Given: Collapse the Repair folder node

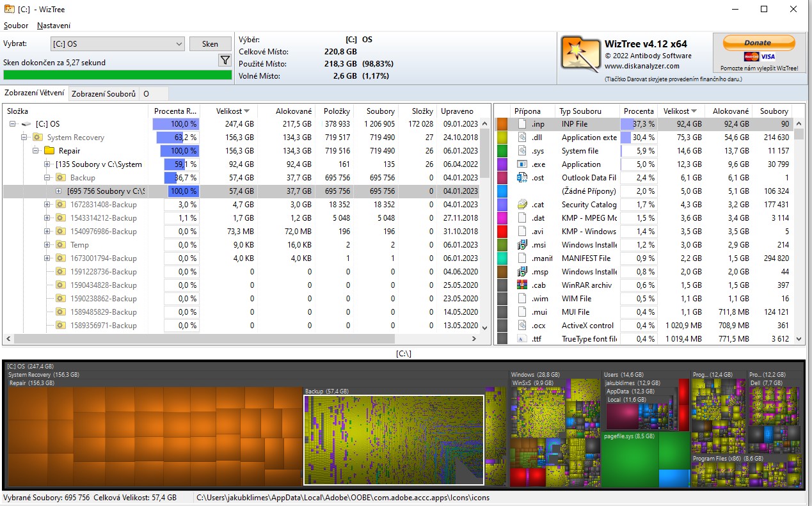Looking at the screenshot, I should pos(36,151).
